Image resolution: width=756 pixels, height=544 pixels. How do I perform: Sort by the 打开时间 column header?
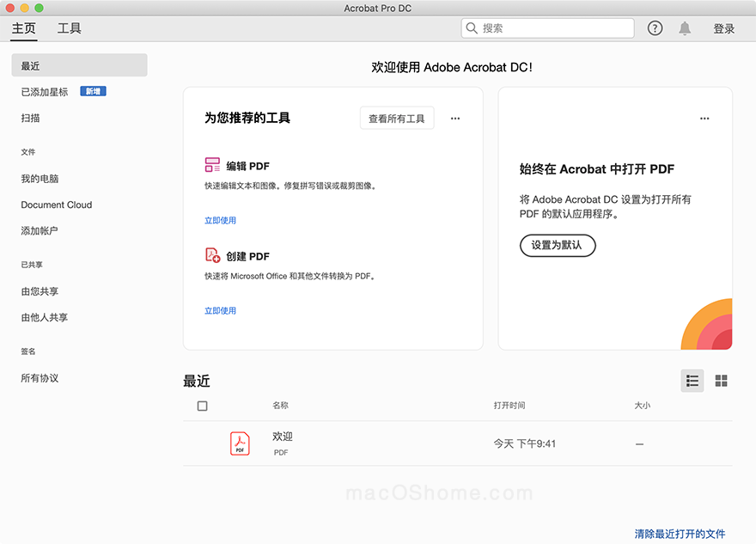click(x=509, y=406)
